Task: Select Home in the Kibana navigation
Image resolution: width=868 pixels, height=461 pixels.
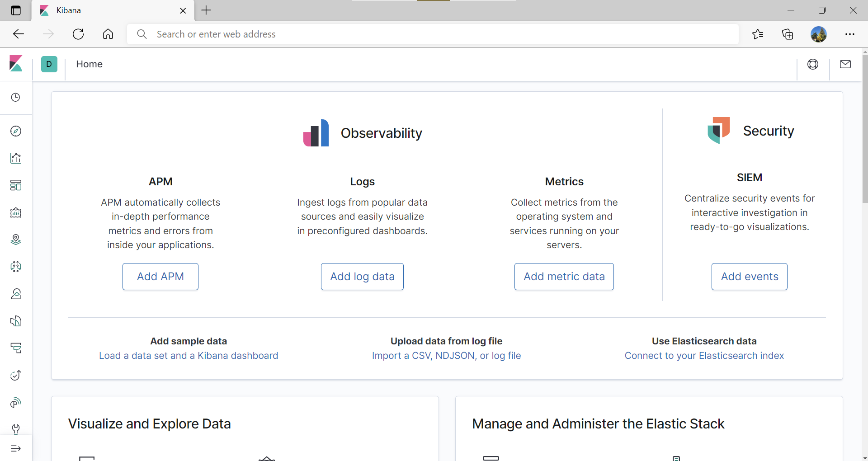Action: click(x=90, y=64)
